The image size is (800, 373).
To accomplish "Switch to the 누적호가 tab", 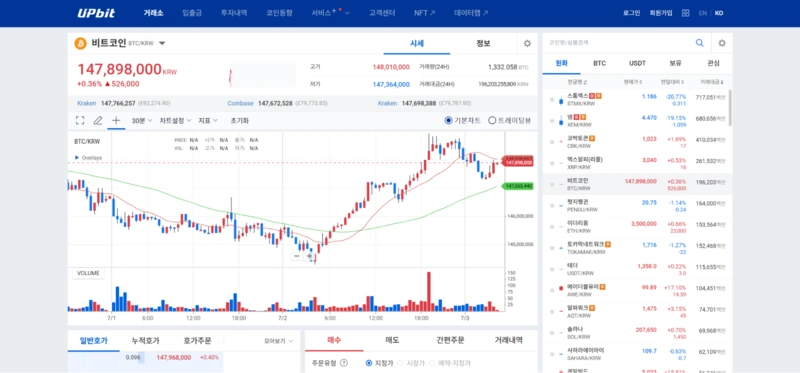I will tap(145, 341).
